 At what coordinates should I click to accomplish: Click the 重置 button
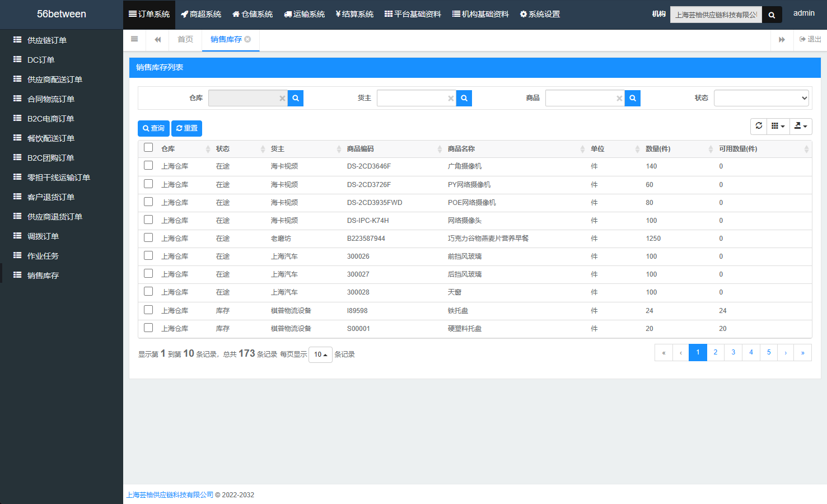(x=186, y=128)
